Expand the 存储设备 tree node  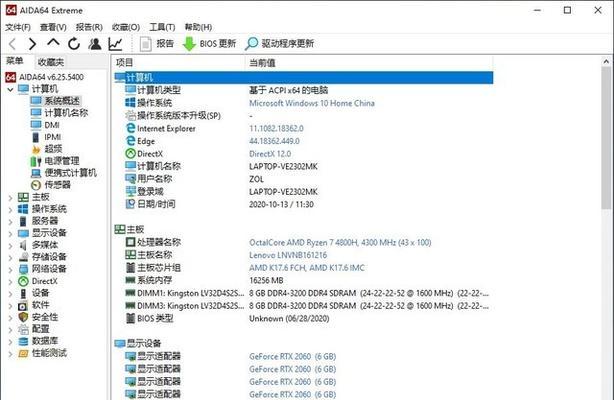(x=11, y=258)
